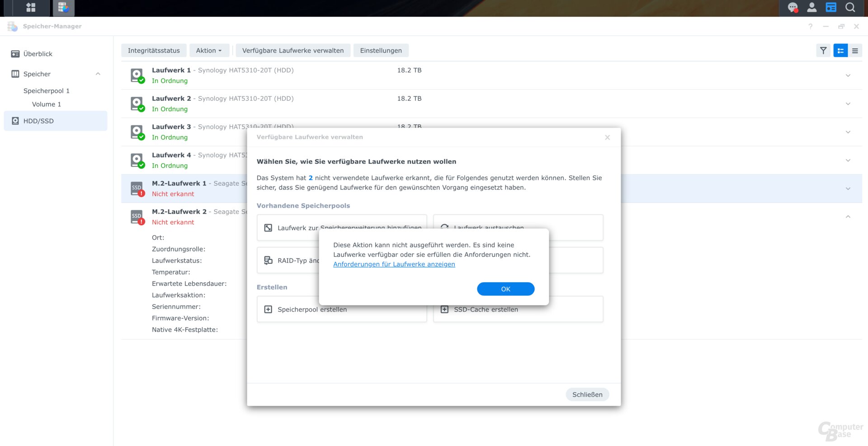
Task: Open the DSM main menu grid icon
Action: coord(31,8)
